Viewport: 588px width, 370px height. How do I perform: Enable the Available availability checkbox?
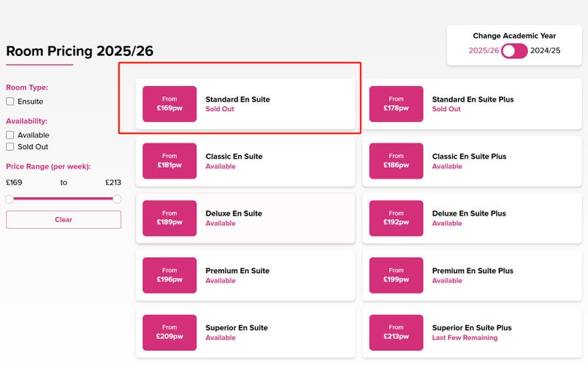10,135
